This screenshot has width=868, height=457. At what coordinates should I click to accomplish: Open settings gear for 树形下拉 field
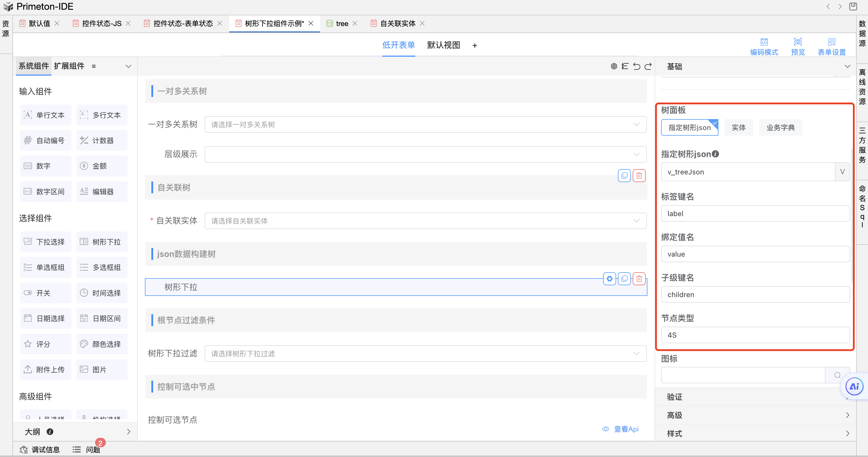609,279
